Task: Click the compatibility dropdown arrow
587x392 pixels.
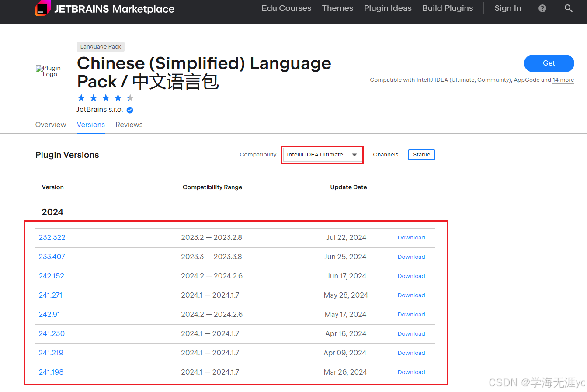Action: [354, 155]
